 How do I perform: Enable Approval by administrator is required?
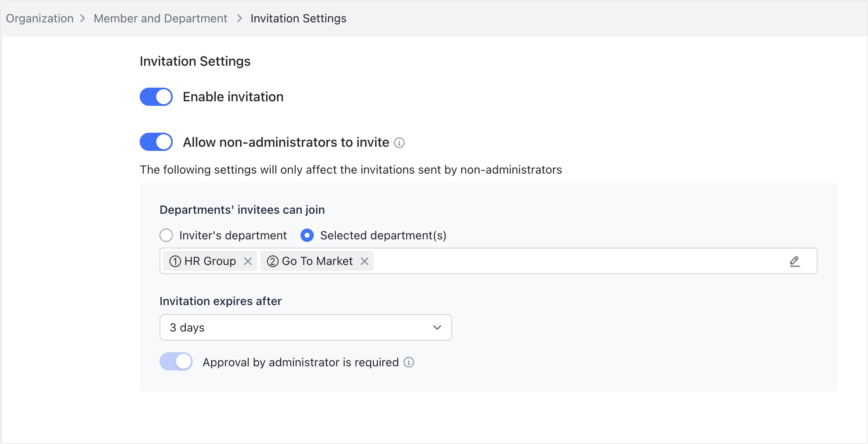tap(176, 361)
